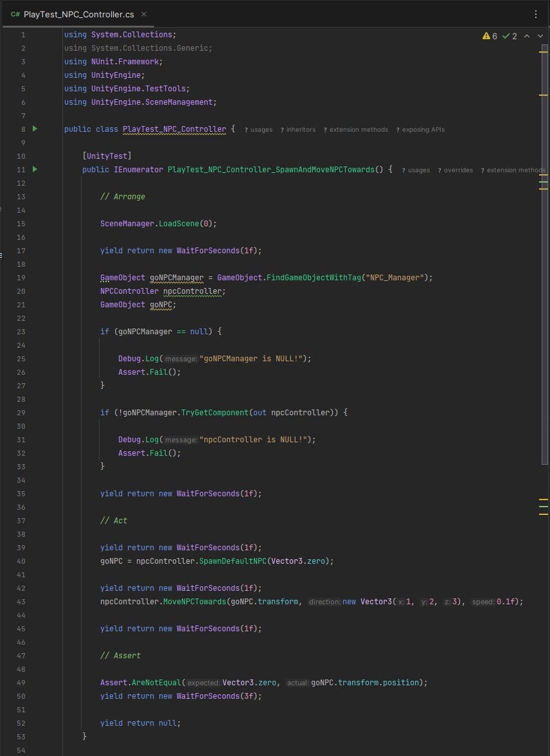This screenshot has width=550, height=756.
Task: Click greyed 'using System.Collections.Generic' line
Action: tap(138, 48)
